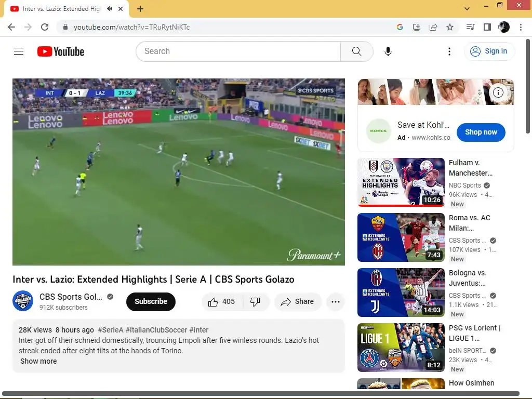Dislike the video
The height and width of the screenshot is (399, 532).
[x=256, y=301]
